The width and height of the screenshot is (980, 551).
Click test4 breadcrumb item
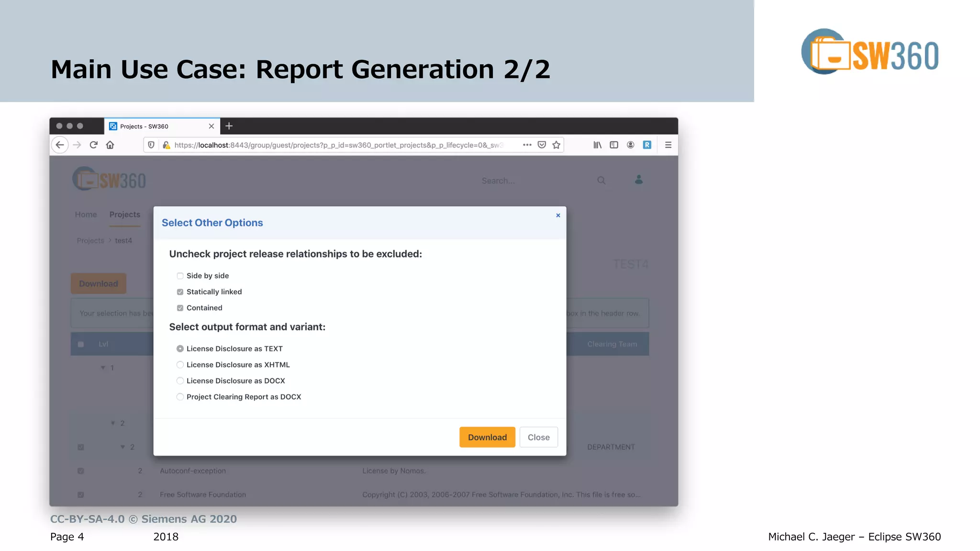pos(123,240)
